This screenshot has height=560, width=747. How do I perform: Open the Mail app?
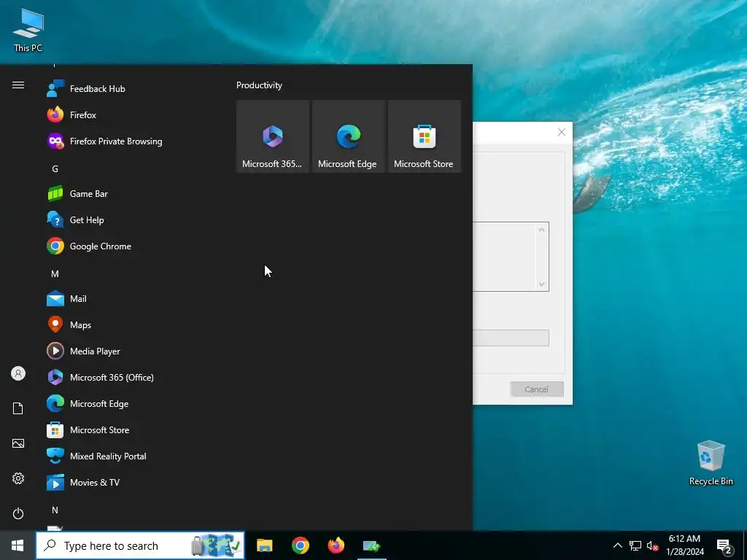tap(128, 298)
